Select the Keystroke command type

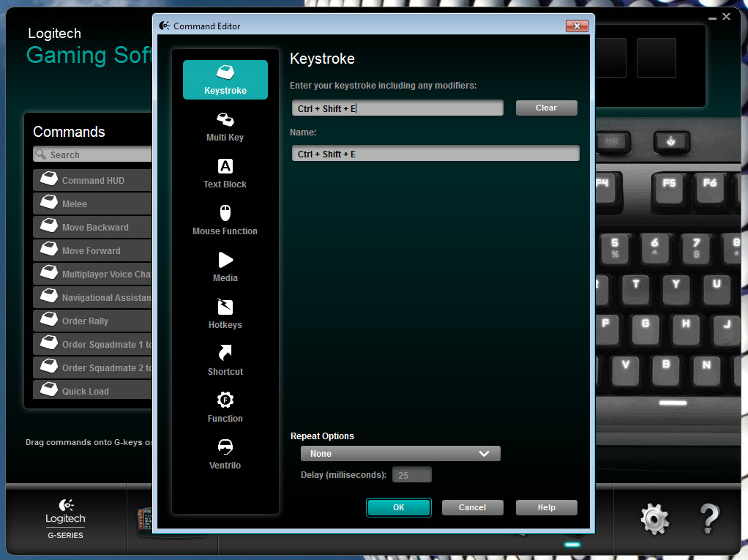tap(225, 80)
